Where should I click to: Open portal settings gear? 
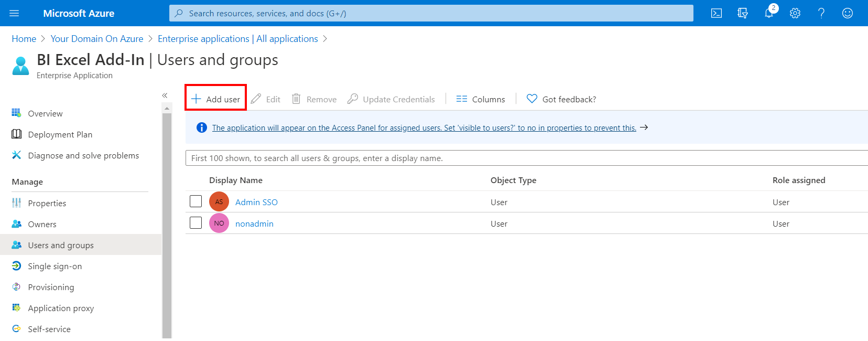pyautogui.click(x=795, y=13)
